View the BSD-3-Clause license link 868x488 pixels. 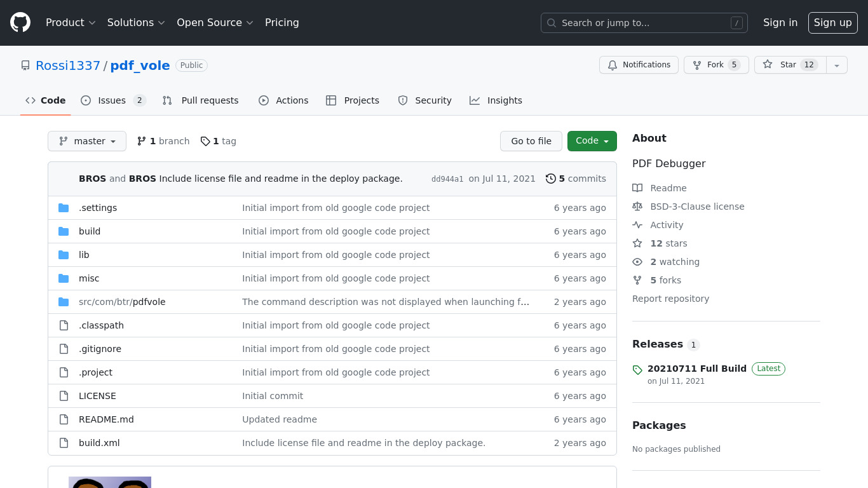(688, 207)
